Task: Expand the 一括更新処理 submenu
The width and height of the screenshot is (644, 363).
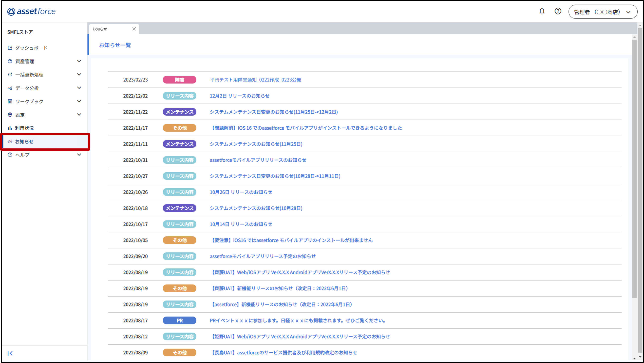Action: point(79,75)
